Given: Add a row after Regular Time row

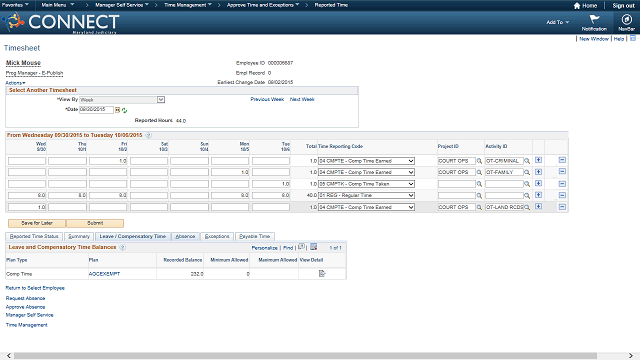Looking at the screenshot, I should coord(538,195).
